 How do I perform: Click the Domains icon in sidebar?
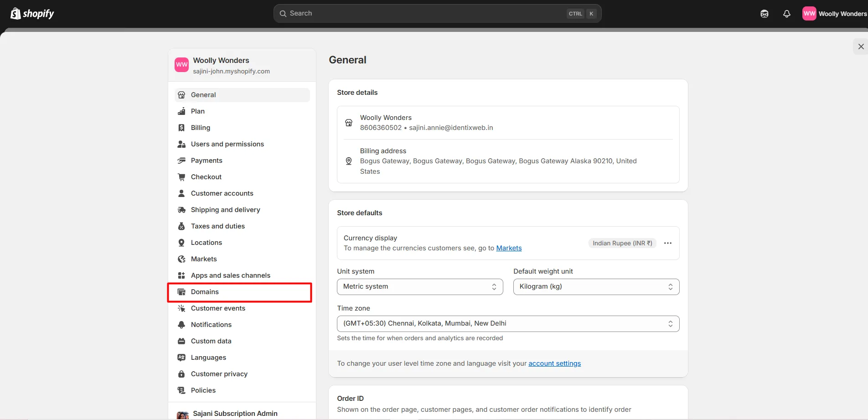(181, 292)
